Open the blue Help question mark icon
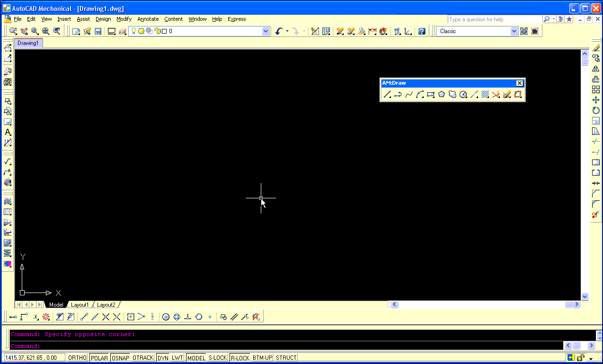 (x=422, y=31)
